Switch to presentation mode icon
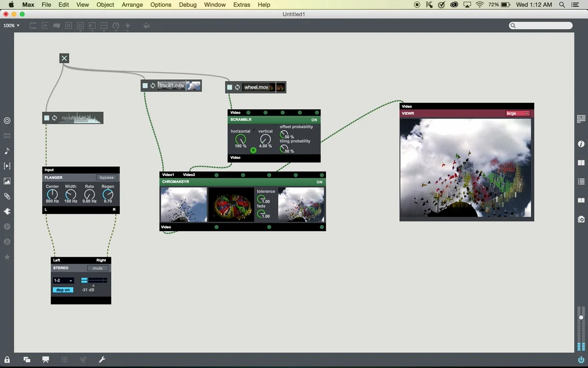This screenshot has width=588, height=368. 45,359
